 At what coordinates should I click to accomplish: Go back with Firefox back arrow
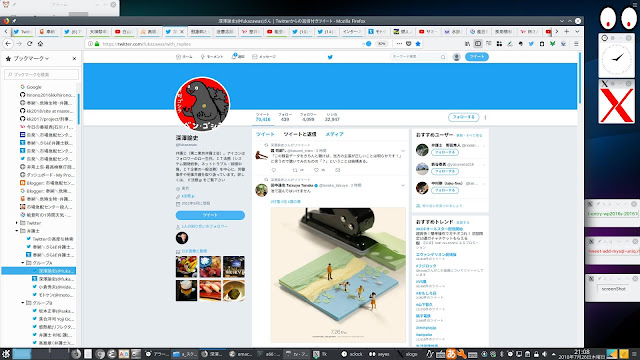pos(8,44)
